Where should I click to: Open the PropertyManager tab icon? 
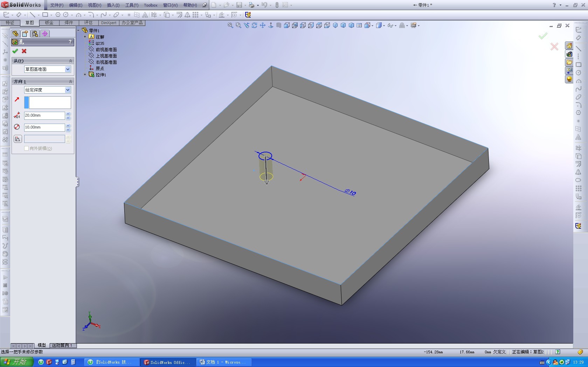[x=25, y=34]
